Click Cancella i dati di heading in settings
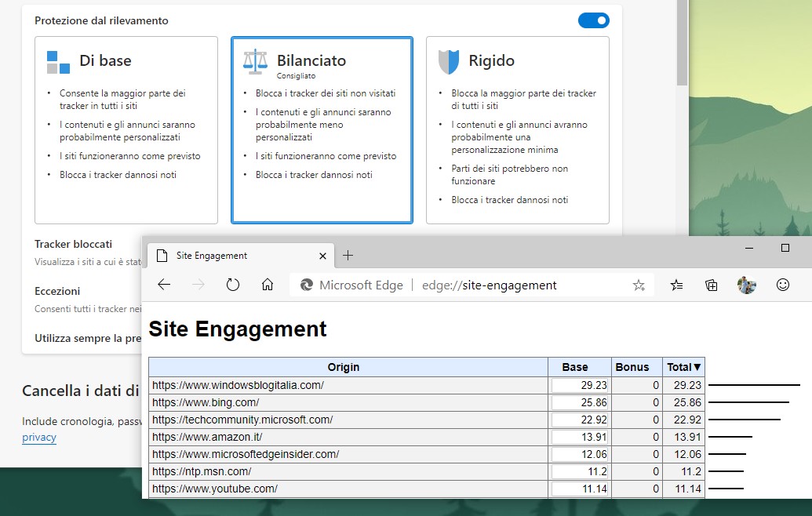Viewport: 812px width, 516px height. point(81,391)
